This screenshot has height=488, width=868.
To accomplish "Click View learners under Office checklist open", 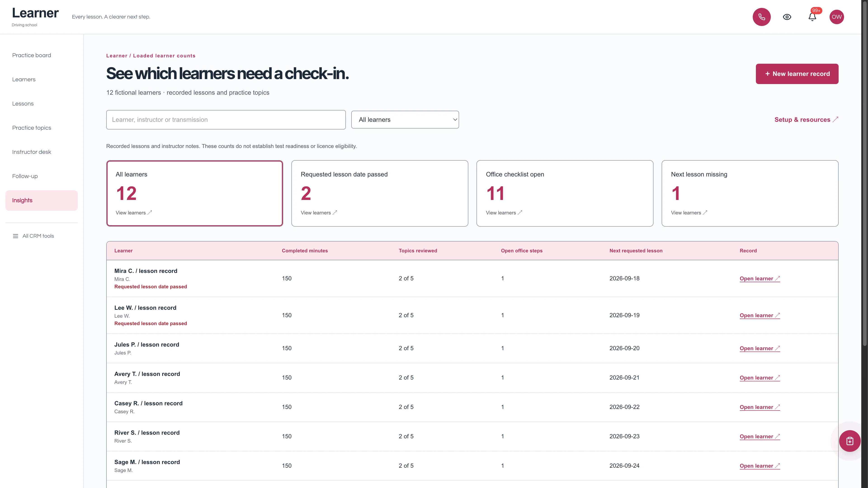I will point(504,213).
